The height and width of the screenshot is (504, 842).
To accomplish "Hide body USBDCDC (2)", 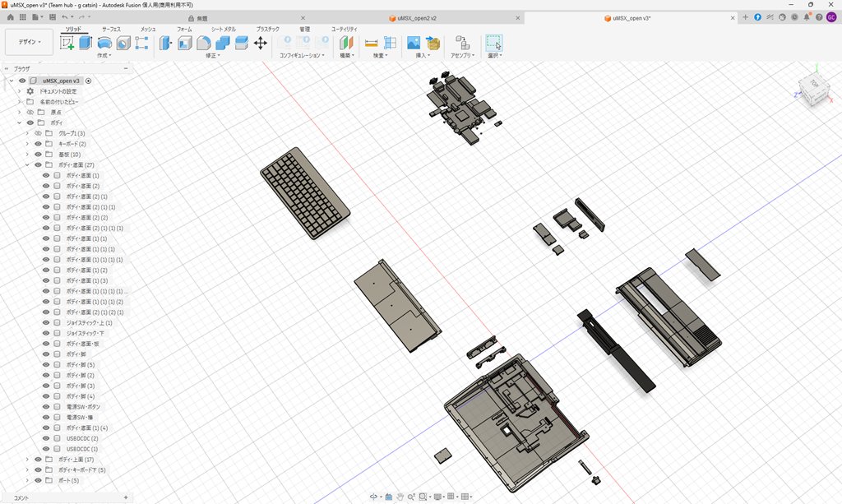I will click(x=46, y=438).
